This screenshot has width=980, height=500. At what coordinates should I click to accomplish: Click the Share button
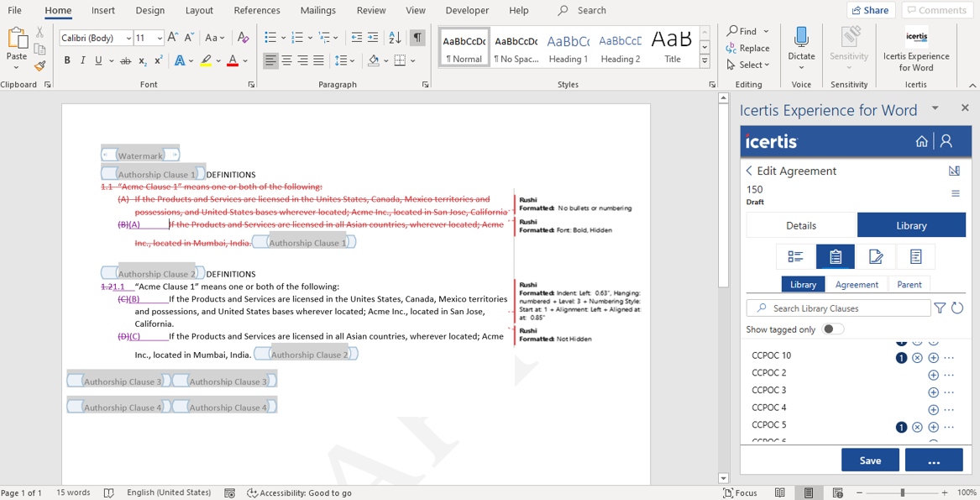point(871,10)
